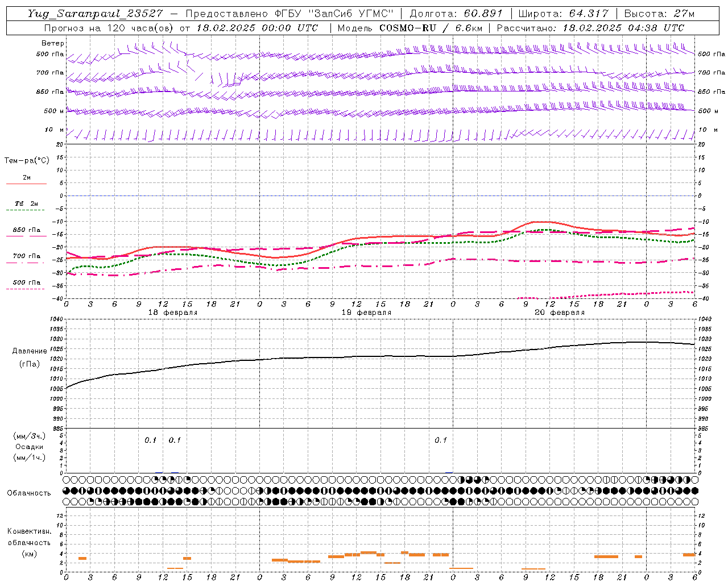The width and height of the screenshot is (728, 582).
Task: Click the '500 м' wind level label
Action: tap(55, 111)
